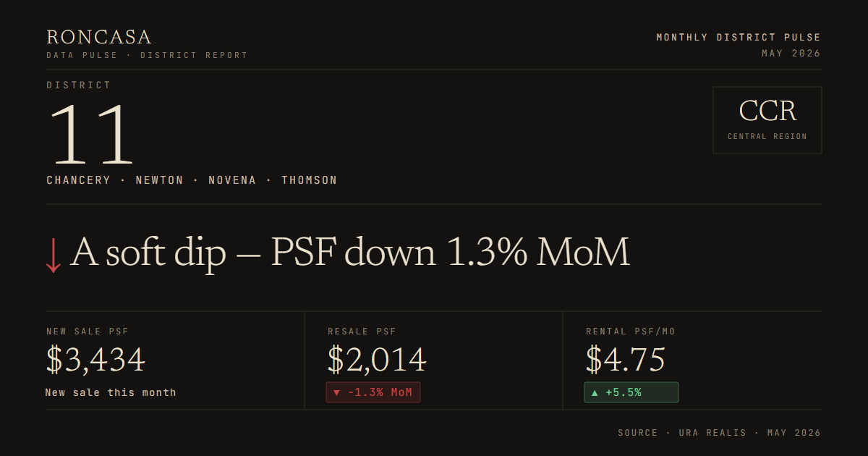
Task: Click the $2,014 resale PSF value
Action: (377, 360)
